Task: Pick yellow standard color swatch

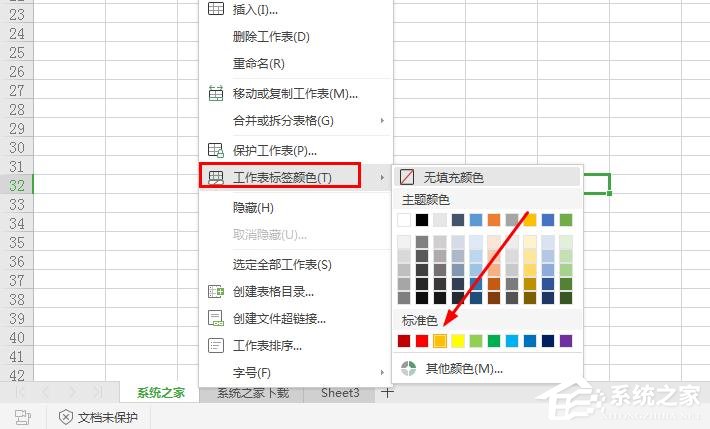Action: [458, 341]
